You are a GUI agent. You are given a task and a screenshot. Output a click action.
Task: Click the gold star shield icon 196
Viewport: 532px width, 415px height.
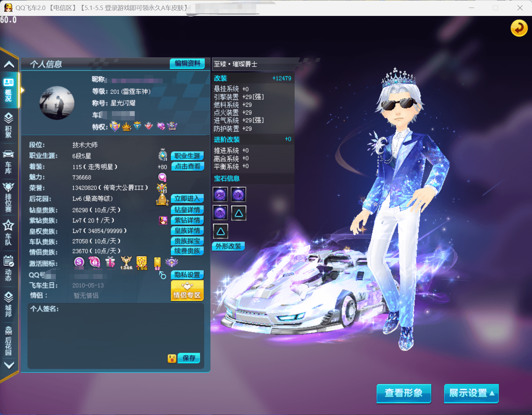point(142,263)
